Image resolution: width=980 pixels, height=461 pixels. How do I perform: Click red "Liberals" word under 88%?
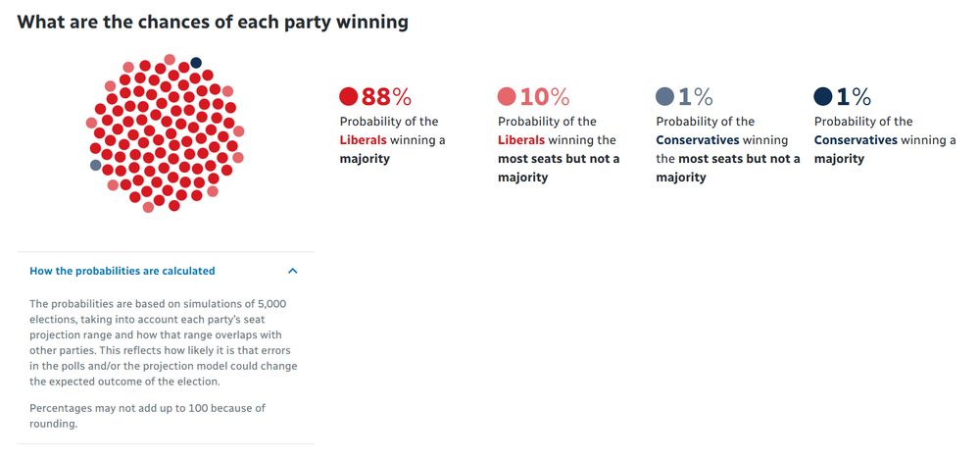coord(363,140)
